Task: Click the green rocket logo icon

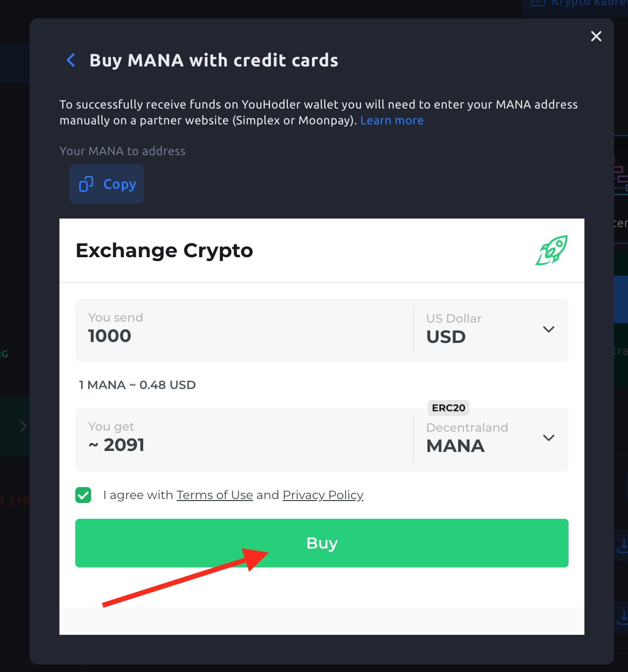Action: click(552, 250)
